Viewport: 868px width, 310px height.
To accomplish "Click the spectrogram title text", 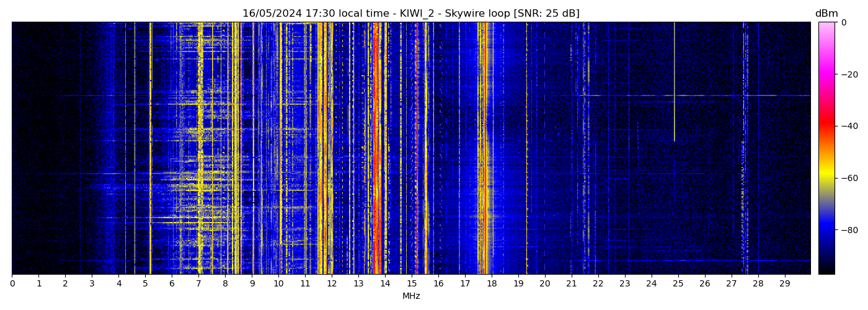I will (410, 14).
